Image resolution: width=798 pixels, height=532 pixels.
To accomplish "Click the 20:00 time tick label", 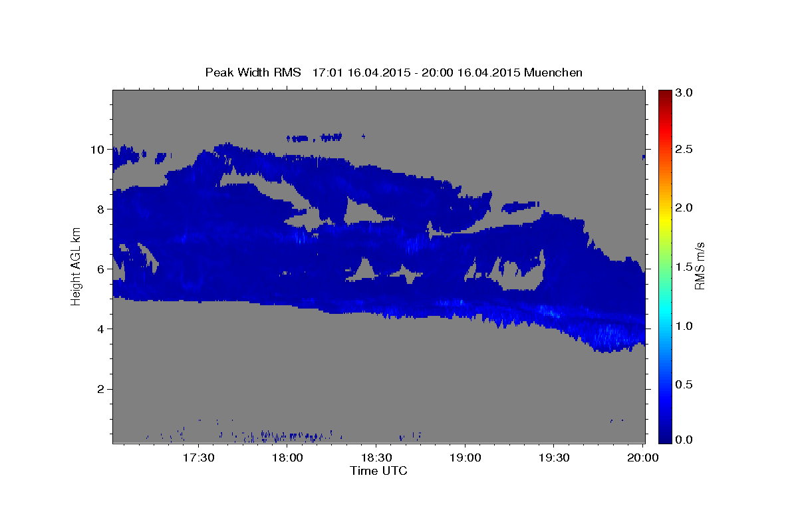I will tap(643, 458).
